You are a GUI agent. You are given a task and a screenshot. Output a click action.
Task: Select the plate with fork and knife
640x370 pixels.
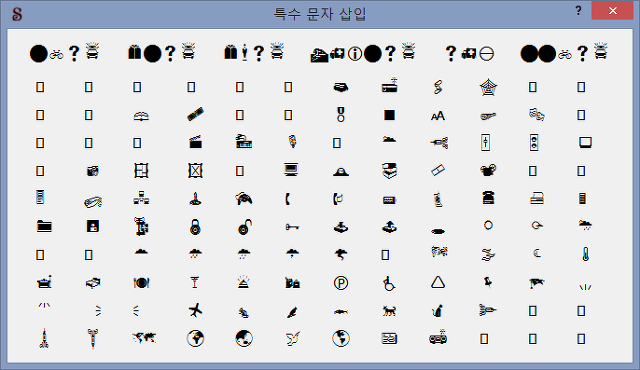click(141, 282)
